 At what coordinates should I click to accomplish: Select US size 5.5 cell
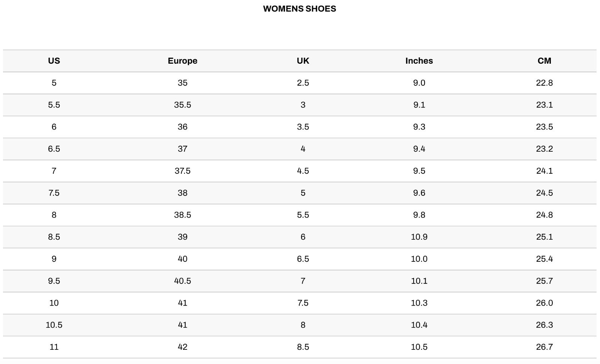click(54, 105)
